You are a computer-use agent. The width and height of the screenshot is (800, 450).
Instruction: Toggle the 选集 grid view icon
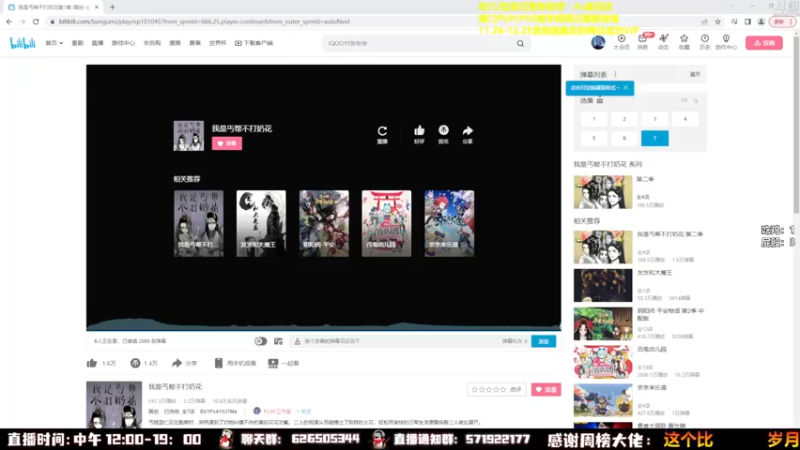click(x=600, y=101)
